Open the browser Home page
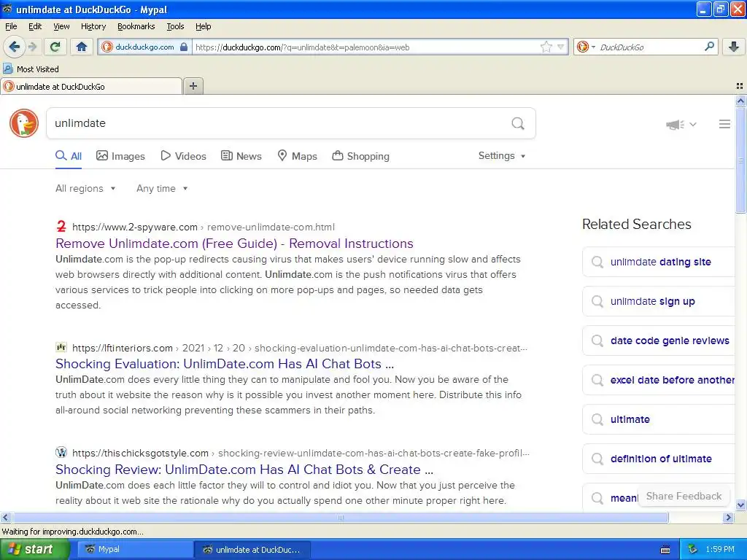The width and height of the screenshot is (747, 560). (x=82, y=47)
